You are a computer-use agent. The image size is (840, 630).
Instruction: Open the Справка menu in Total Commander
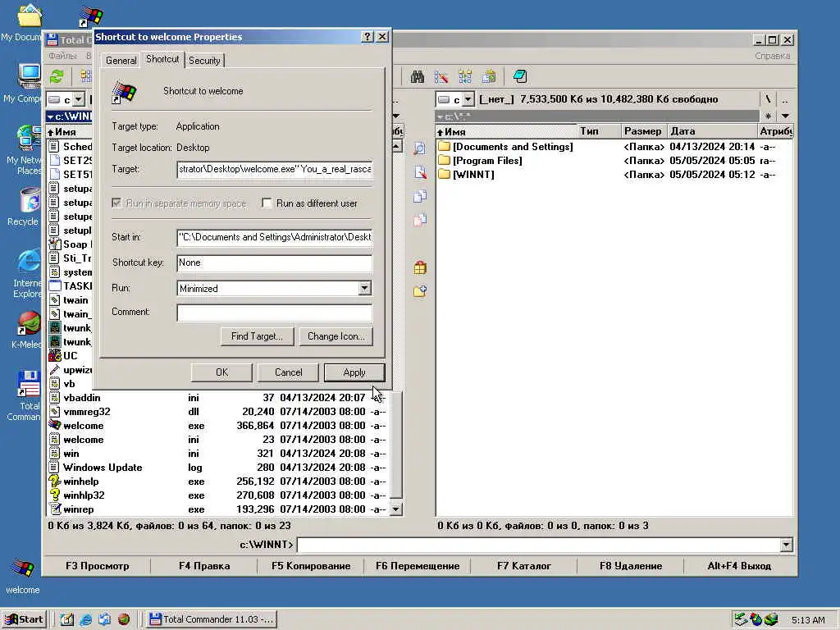pos(773,56)
